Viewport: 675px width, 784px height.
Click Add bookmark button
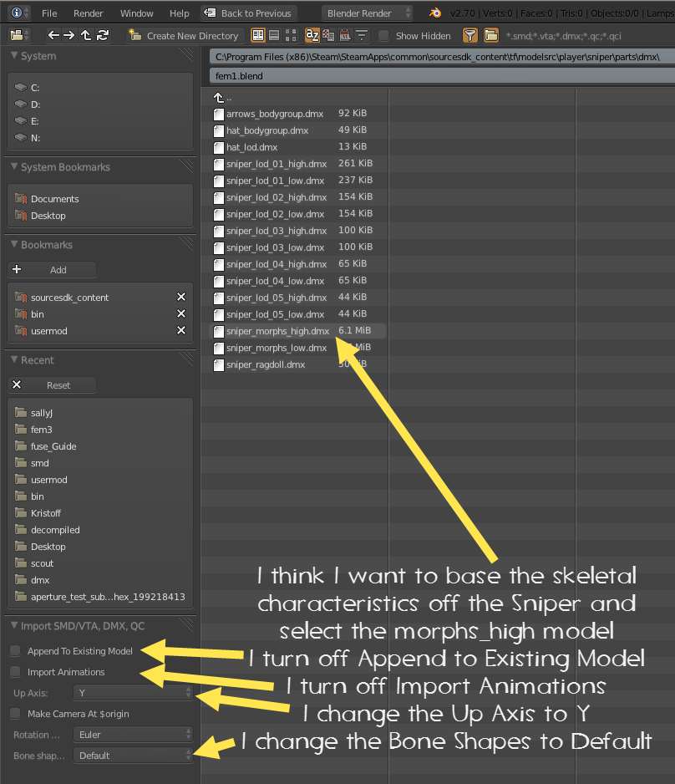coord(52,269)
